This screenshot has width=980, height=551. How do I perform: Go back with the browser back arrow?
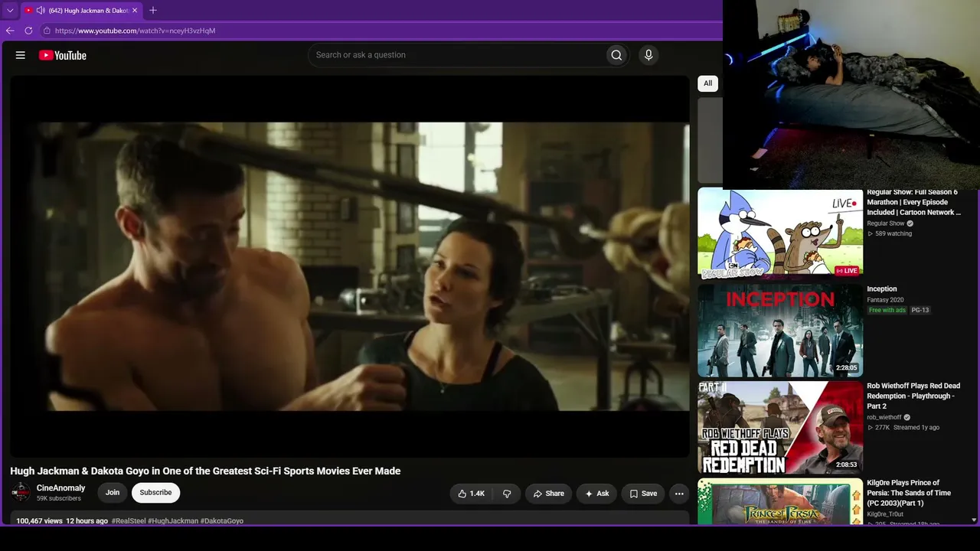10,31
